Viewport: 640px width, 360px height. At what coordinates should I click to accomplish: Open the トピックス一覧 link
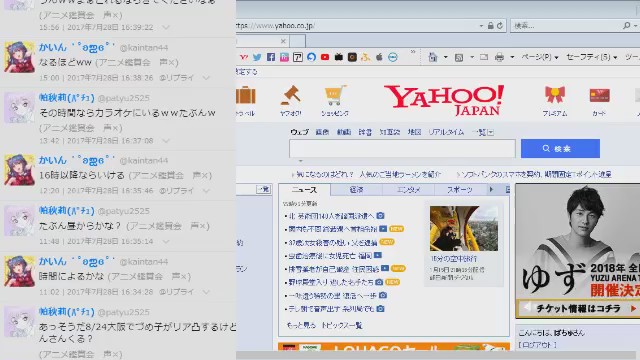coord(342,325)
